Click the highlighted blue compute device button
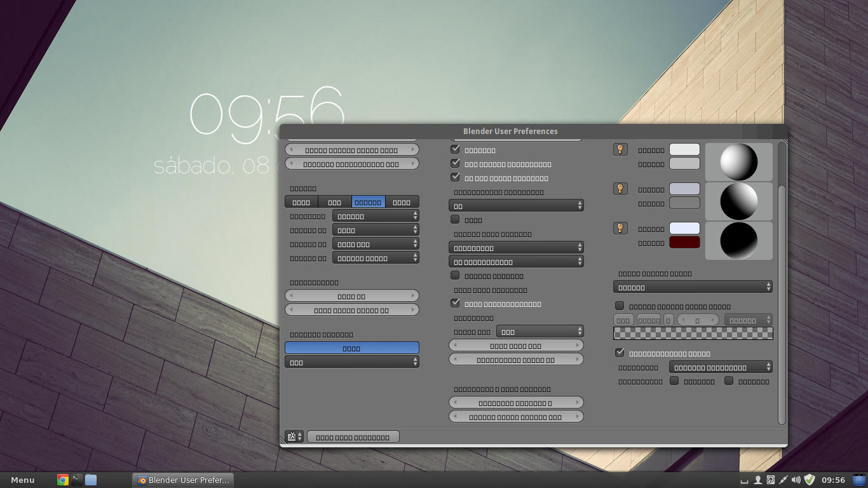868x488 pixels. pyautogui.click(x=352, y=348)
